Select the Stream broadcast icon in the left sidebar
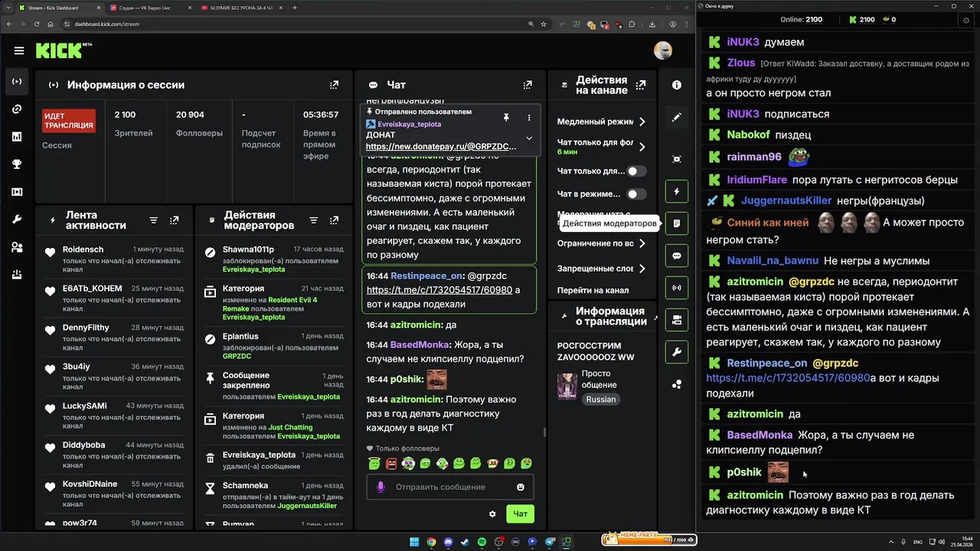This screenshot has width=980, height=551. pyautogui.click(x=17, y=81)
